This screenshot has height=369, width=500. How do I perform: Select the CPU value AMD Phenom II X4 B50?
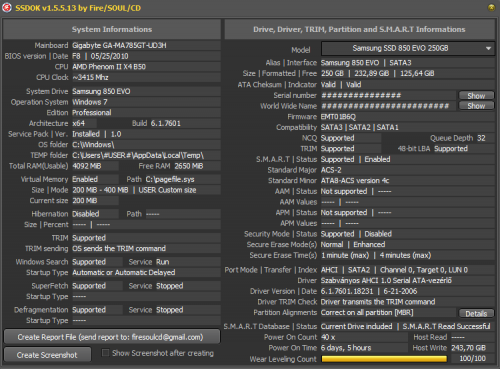[109, 67]
